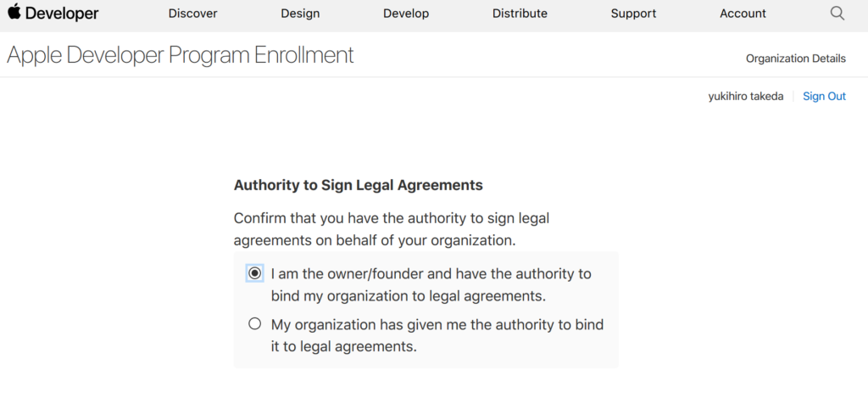Open the Support page
Image resolution: width=868 pixels, height=398 pixels.
click(633, 14)
